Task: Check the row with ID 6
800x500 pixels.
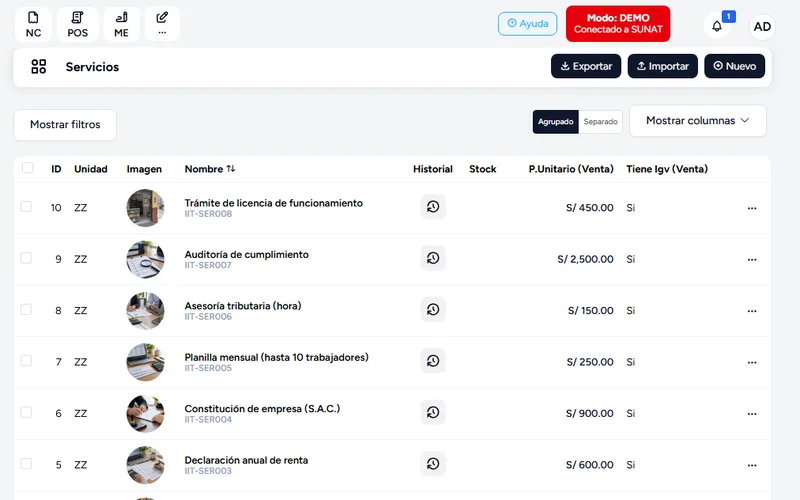Action: [x=26, y=412]
